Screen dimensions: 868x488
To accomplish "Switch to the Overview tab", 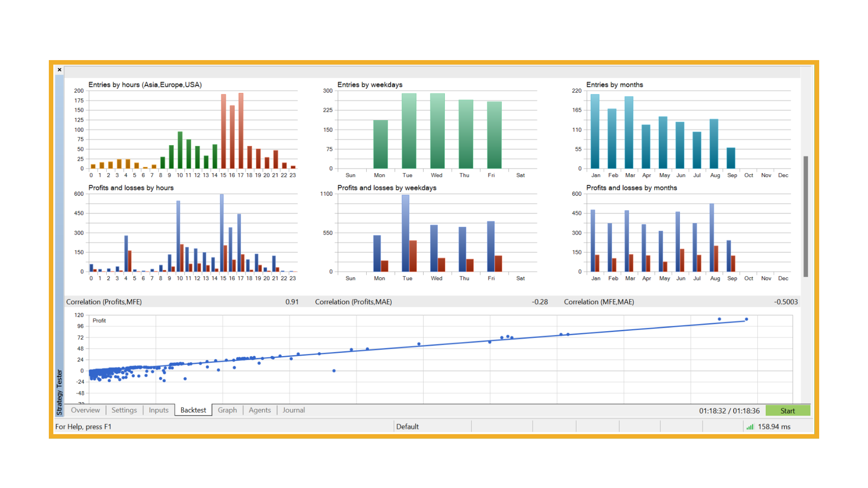I will (x=85, y=410).
